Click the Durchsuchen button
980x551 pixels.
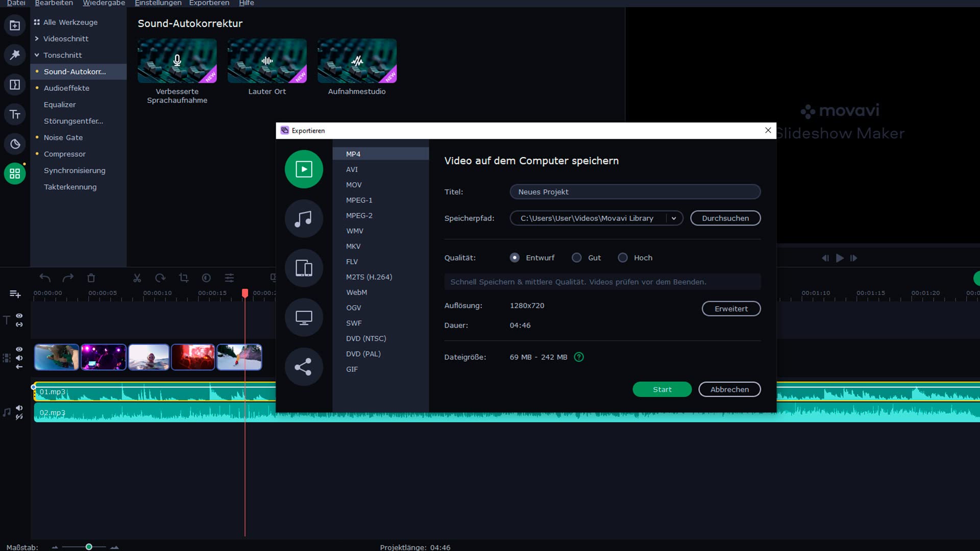(x=725, y=218)
